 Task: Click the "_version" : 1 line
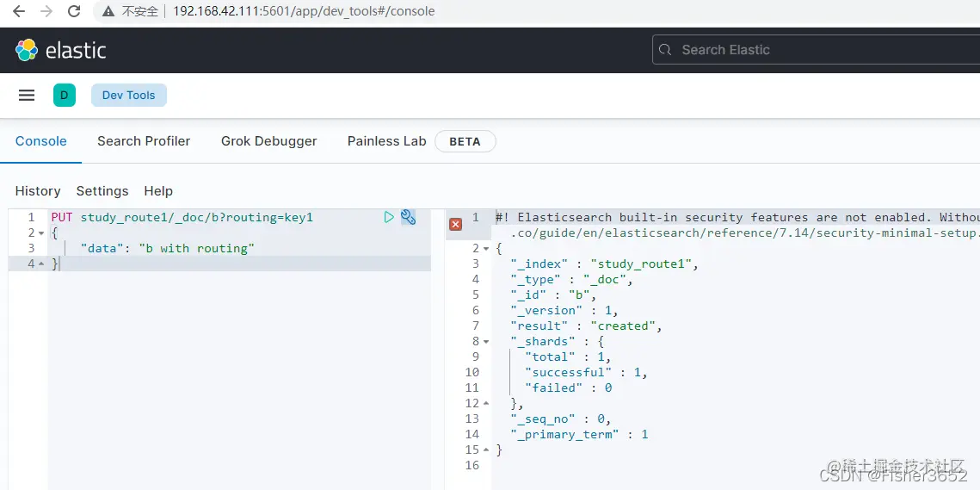[564, 310]
